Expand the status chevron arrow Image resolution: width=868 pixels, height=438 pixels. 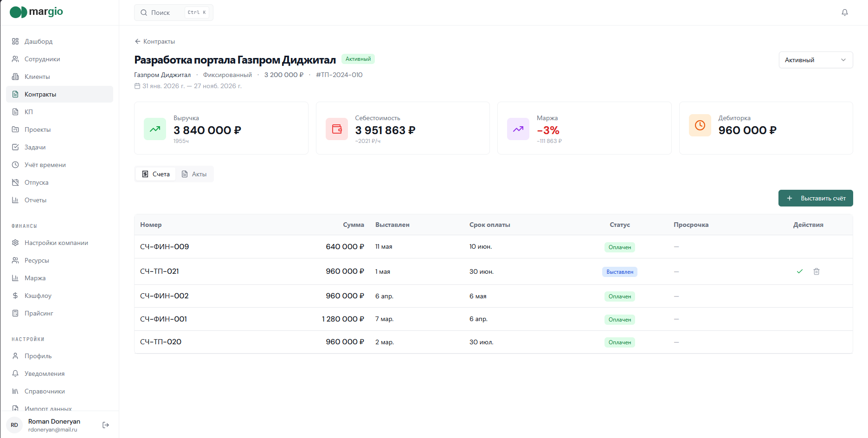[843, 60]
